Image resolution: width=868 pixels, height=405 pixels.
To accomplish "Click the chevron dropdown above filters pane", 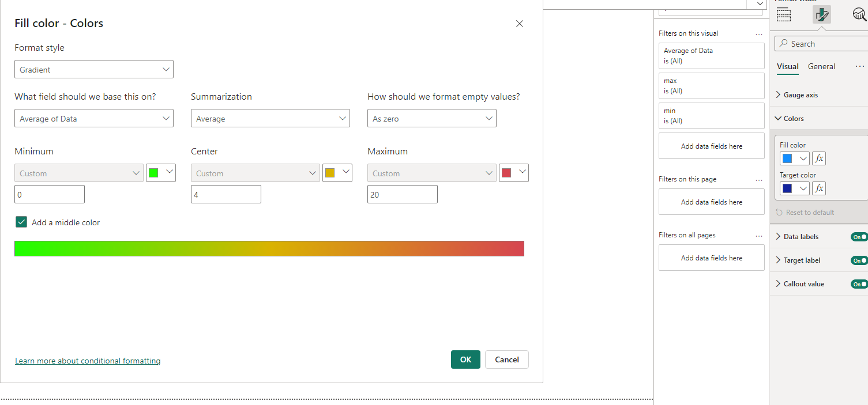I will pyautogui.click(x=759, y=4).
